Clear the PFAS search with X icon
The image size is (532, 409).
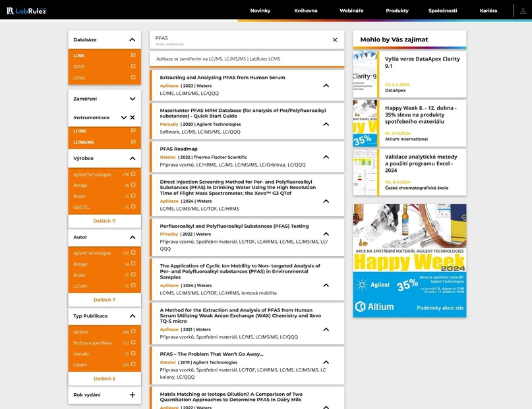tap(335, 40)
